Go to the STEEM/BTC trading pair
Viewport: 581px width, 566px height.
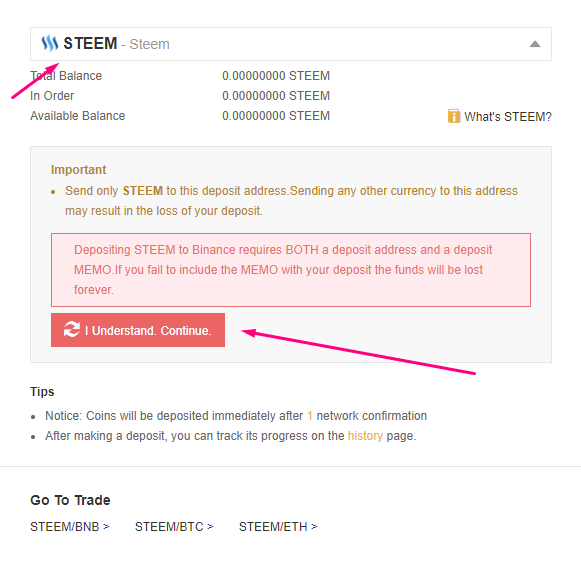point(174,526)
